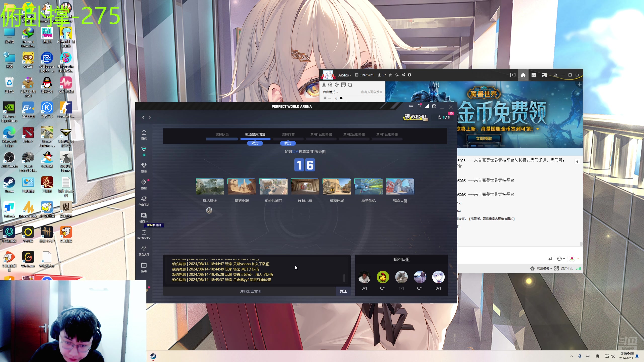Viewport: 644px width, 362px height.
Task: Open the chat bubble dropdown arrow
Action: [x=564, y=259]
